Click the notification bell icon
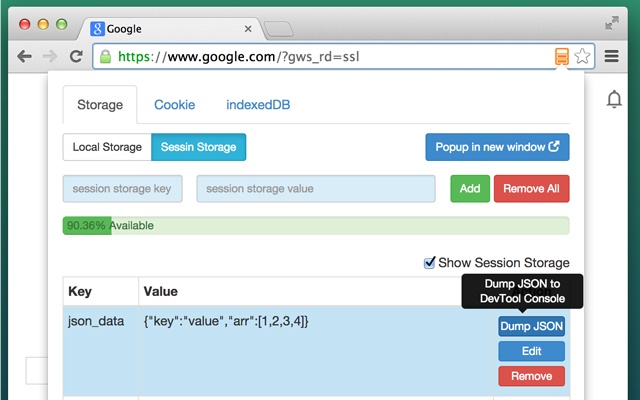 pos(614,99)
